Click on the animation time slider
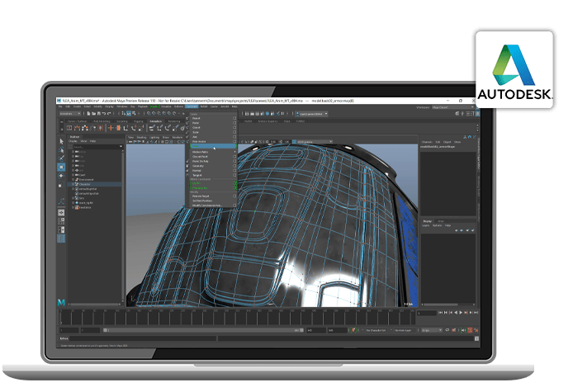573x392 pixels. coord(248,317)
